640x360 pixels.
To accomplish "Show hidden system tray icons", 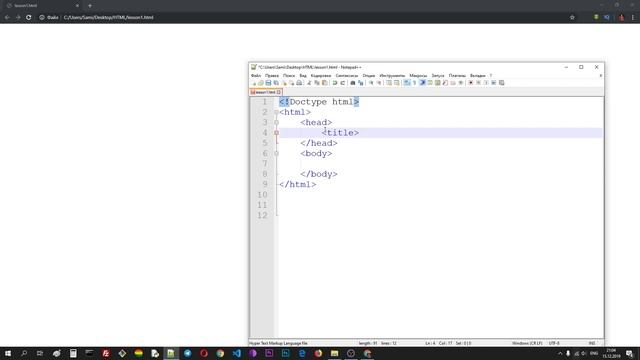I will point(560,353).
